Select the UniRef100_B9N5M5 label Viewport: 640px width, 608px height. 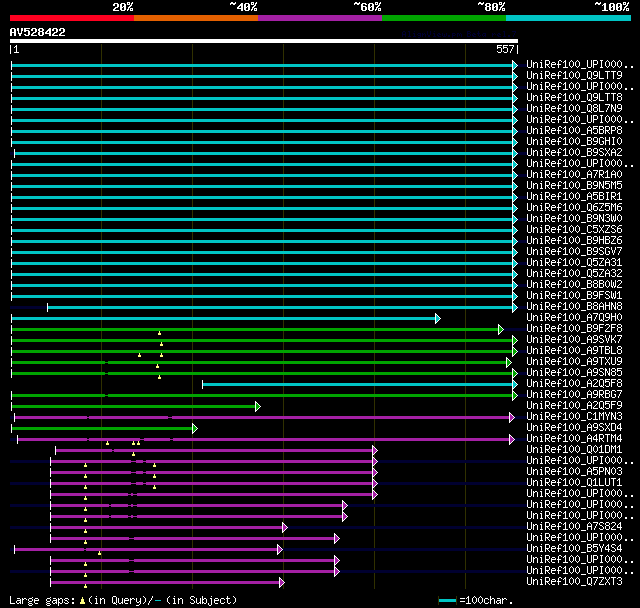574,186
